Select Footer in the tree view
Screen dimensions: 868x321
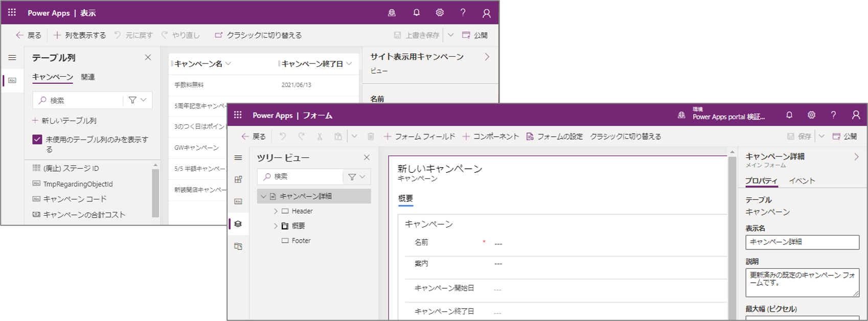point(301,241)
